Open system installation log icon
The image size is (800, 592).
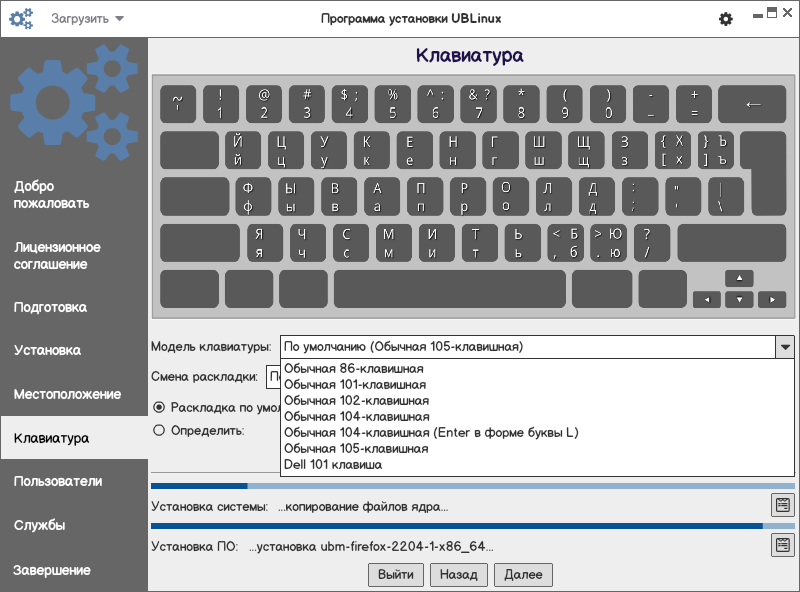[783, 505]
